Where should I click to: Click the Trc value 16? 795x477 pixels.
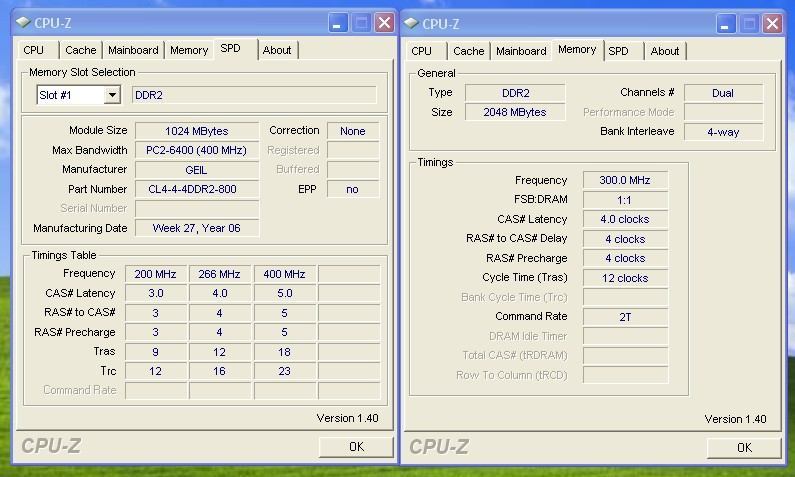tap(220, 371)
